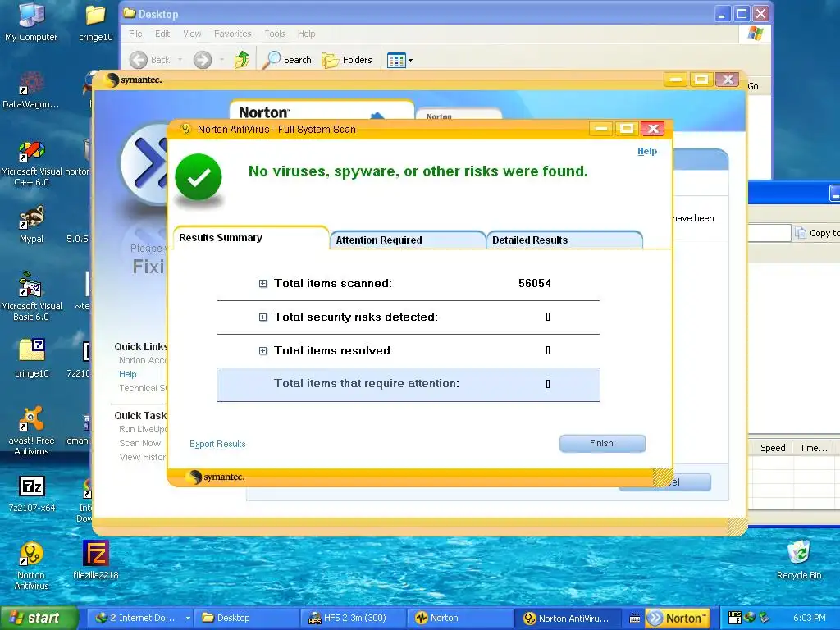Click Scan Now under Quick Tasks
This screenshot has height=630, width=840.
pos(139,443)
